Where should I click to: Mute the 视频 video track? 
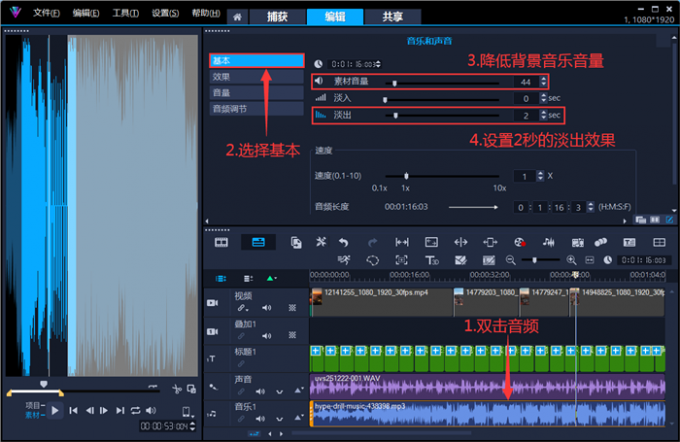click(266, 308)
